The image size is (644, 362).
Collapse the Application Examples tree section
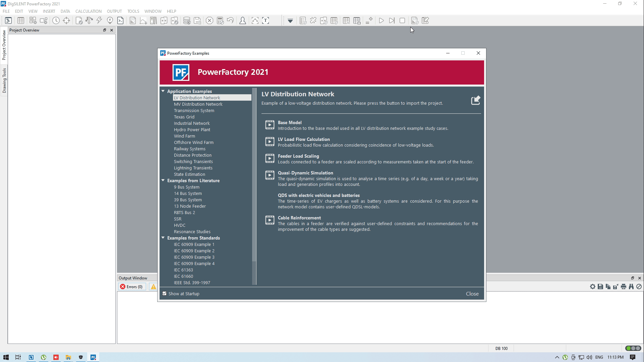pyautogui.click(x=163, y=91)
